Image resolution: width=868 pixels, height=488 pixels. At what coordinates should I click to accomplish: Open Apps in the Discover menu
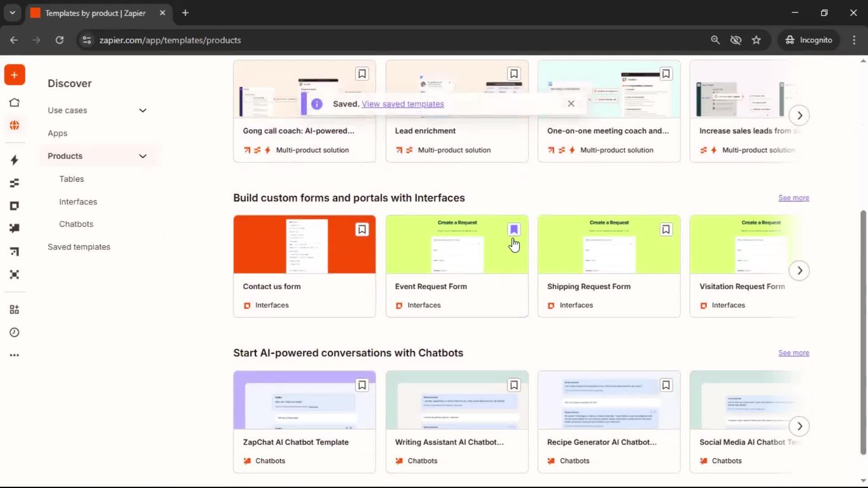[x=57, y=133]
